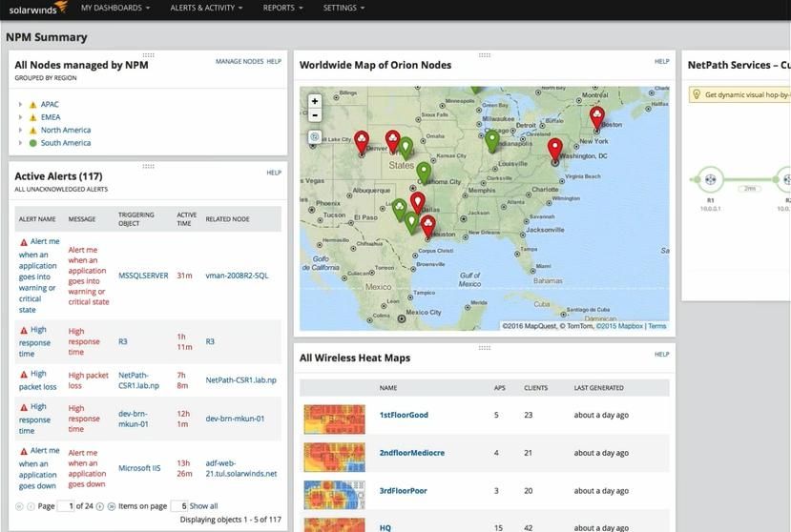
Task: Open the MSSQLSERVER triggering object
Action: (143, 276)
